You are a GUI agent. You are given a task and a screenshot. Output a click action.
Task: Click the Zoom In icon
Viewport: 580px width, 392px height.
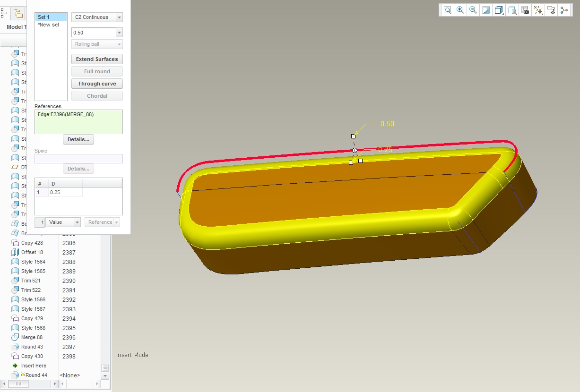coord(460,10)
